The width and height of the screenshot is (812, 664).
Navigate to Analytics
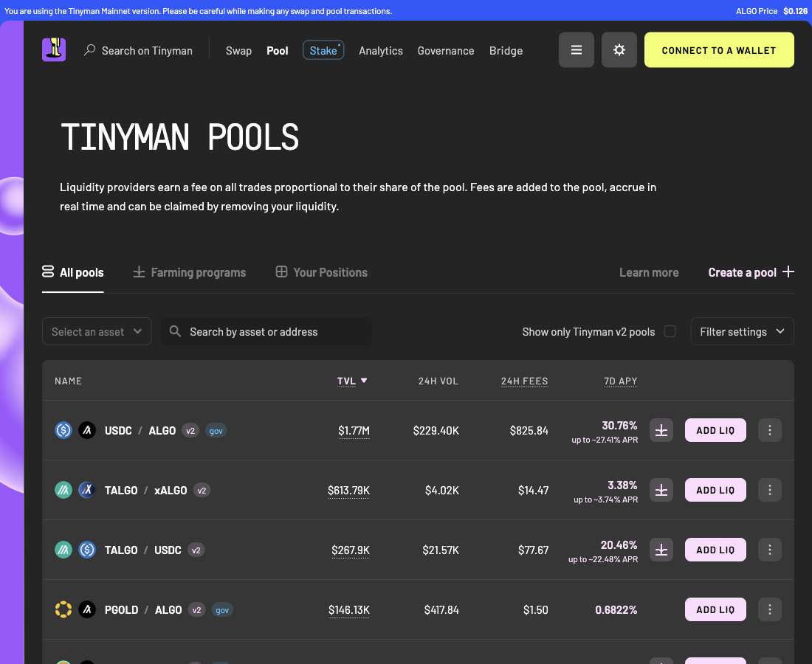tap(381, 51)
